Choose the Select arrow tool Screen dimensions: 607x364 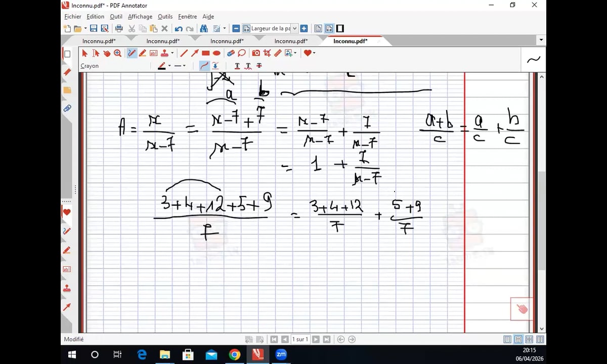(84, 53)
